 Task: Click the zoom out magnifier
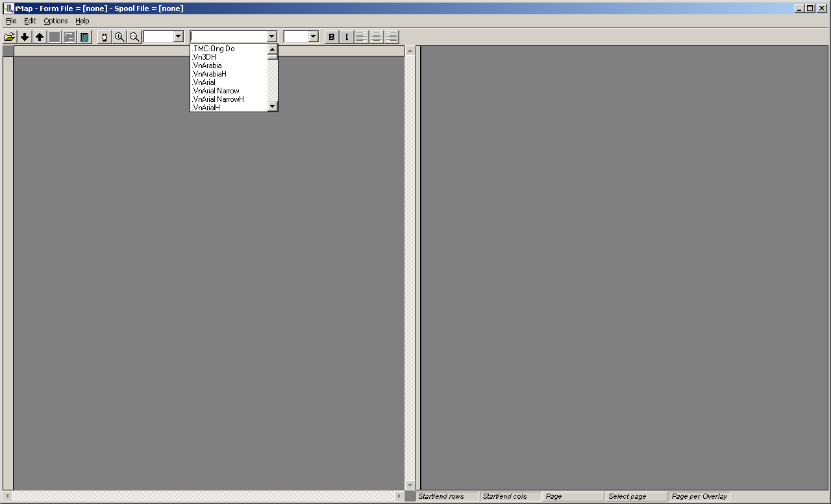pos(134,37)
